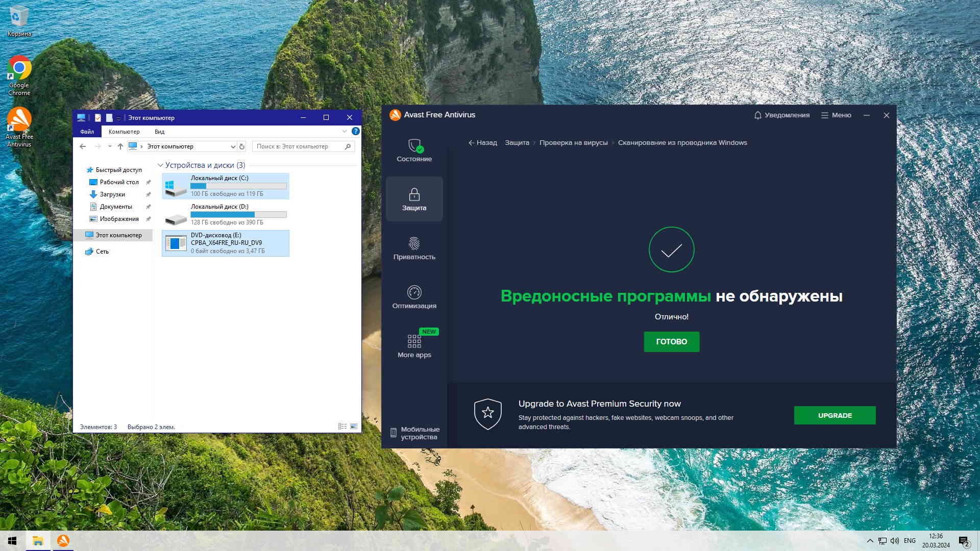Click the UPGRADE button
980x551 pixels.
(x=835, y=415)
